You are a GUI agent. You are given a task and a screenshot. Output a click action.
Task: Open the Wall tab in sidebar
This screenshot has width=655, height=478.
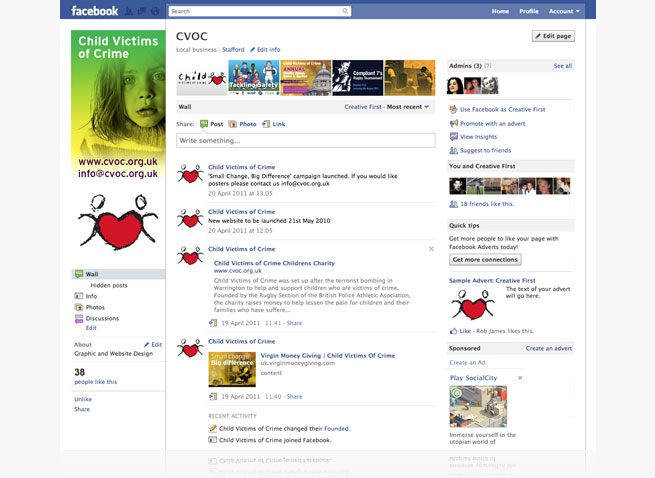click(119, 274)
